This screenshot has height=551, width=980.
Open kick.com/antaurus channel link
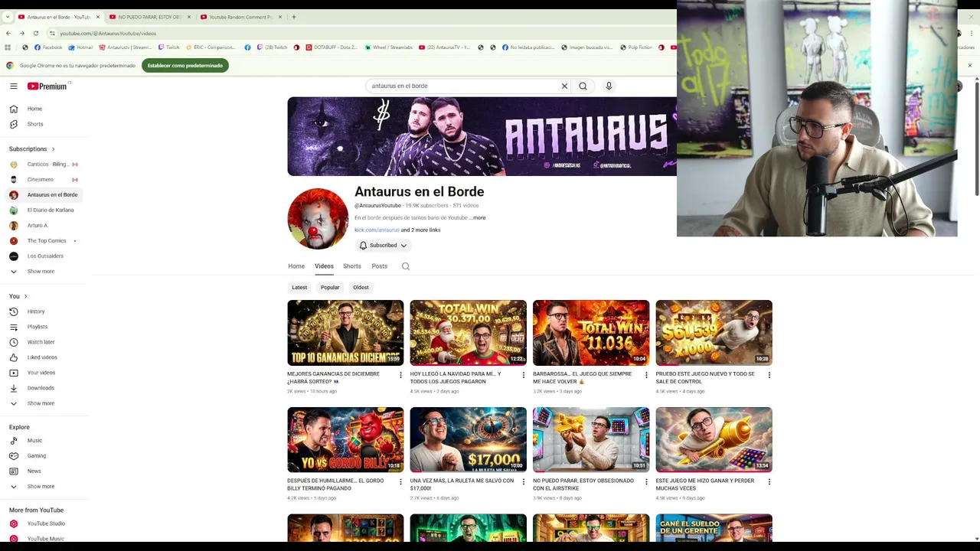[377, 230]
